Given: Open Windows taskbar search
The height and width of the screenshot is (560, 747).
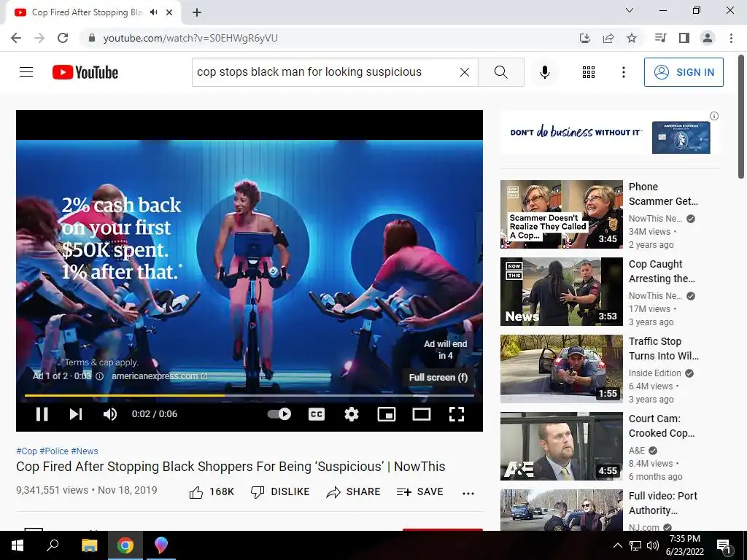Looking at the screenshot, I should tap(53, 545).
